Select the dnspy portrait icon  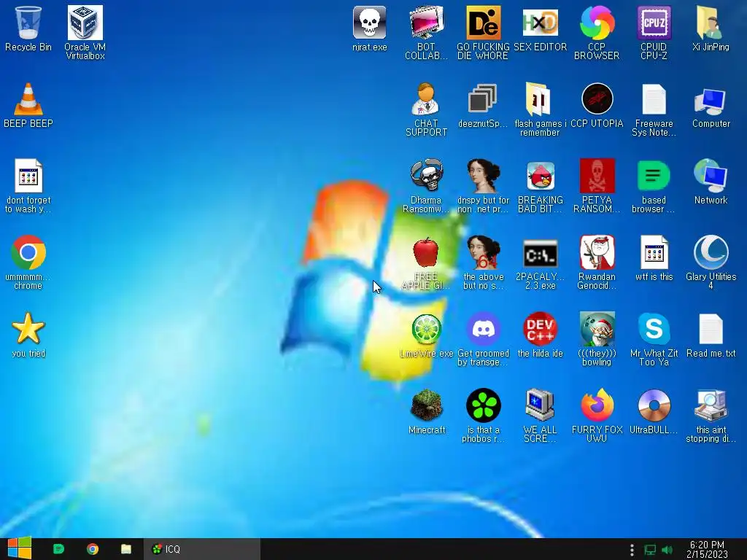coord(483,176)
